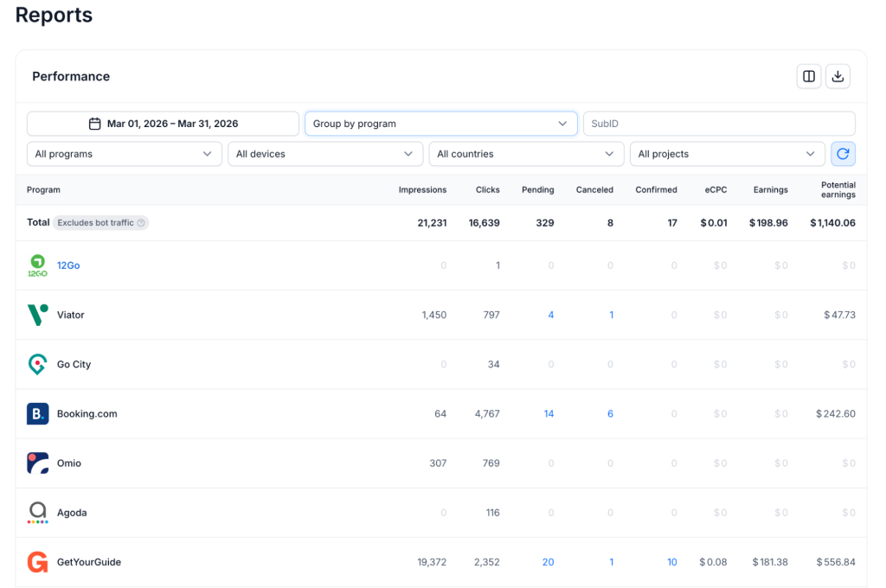Screen dimensions: 886x588
Task: Show bot traffic info tooltip icon
Action: pos(141,222)
